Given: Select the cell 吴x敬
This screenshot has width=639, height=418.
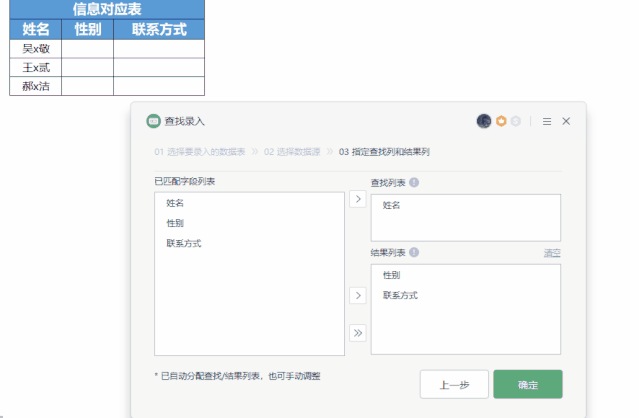Looking at the screenshot, I should click(x=35, y=49).
